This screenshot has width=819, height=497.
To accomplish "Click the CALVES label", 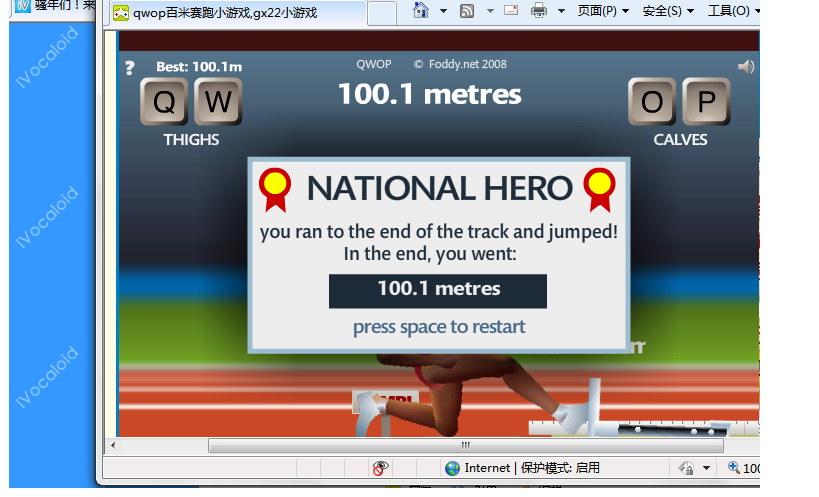I will point(680,140).
